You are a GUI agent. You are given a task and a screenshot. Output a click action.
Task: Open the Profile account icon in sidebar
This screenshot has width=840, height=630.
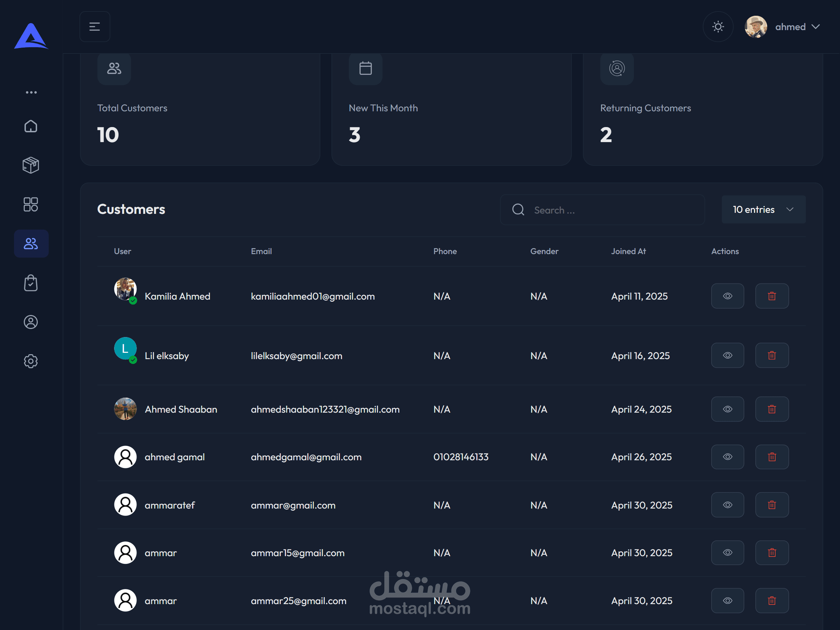coord(31,322)
